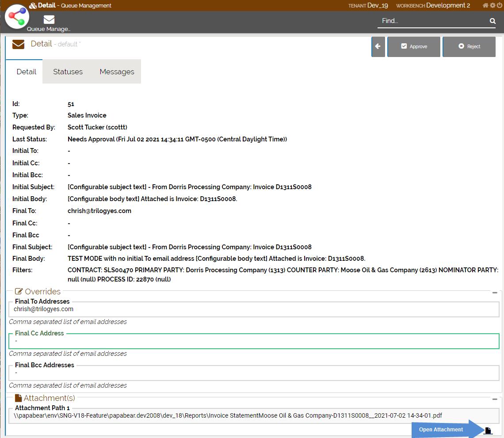Click the back arrow button
Screen dimensions: 504x438
point(378,46)
